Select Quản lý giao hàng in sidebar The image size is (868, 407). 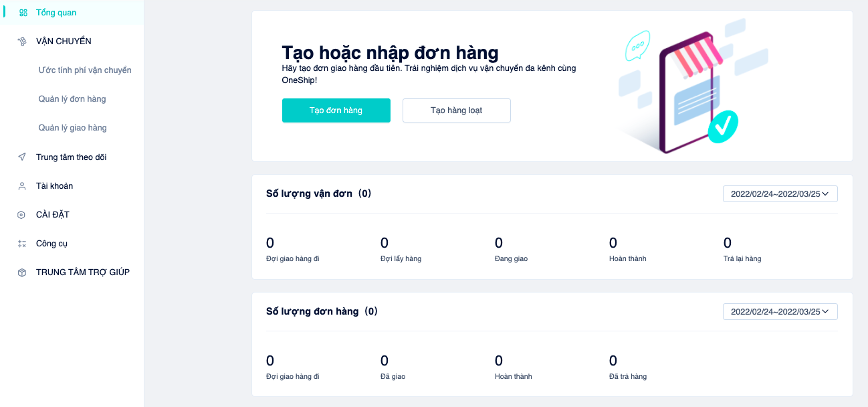72,128
